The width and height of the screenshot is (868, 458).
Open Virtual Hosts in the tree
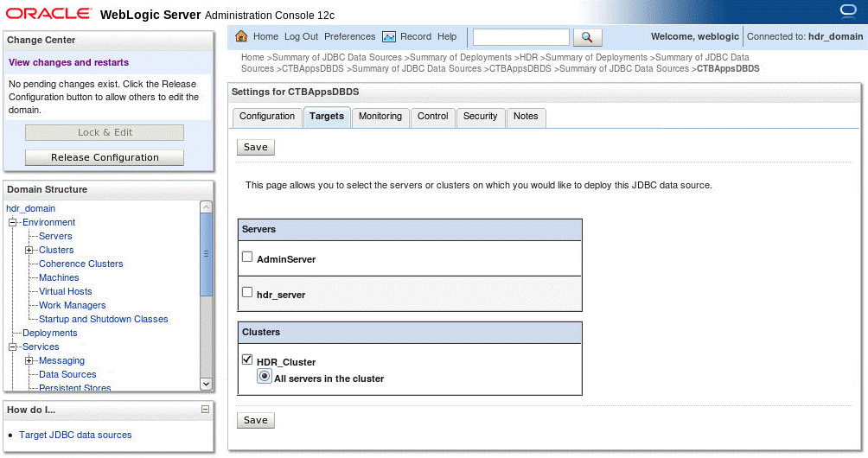[x=66, y=291]
